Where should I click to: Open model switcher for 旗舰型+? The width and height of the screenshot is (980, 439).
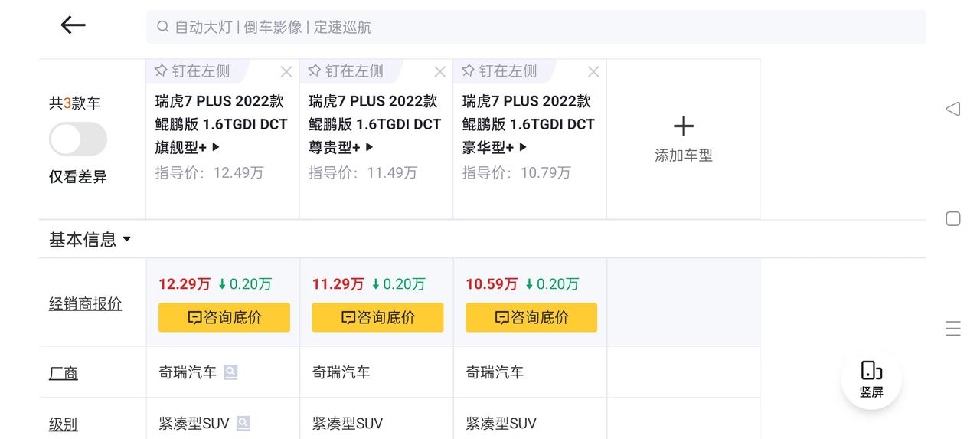(x=216, y=147)
